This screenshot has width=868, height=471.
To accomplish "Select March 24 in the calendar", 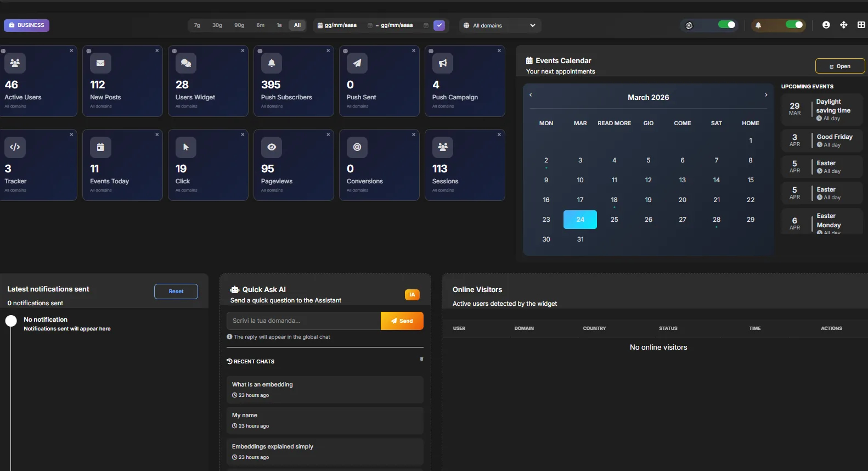I will 580,220.
